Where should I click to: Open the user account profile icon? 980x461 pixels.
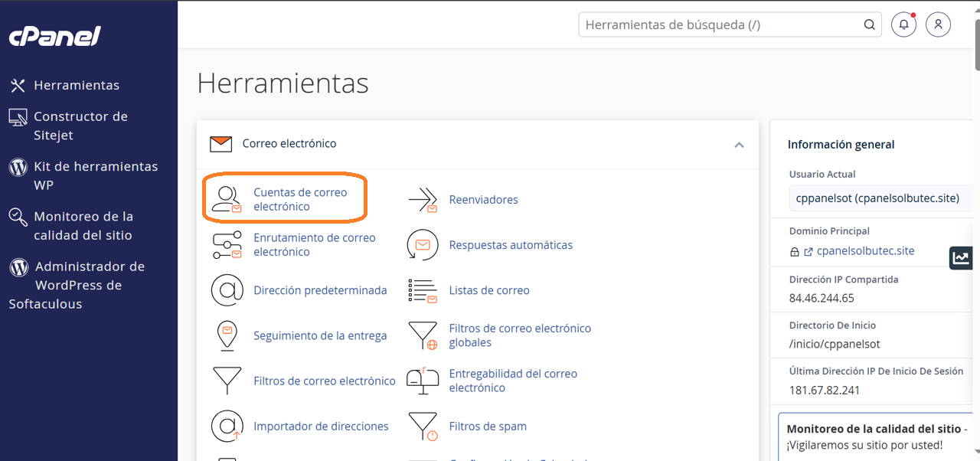[938, 25]
